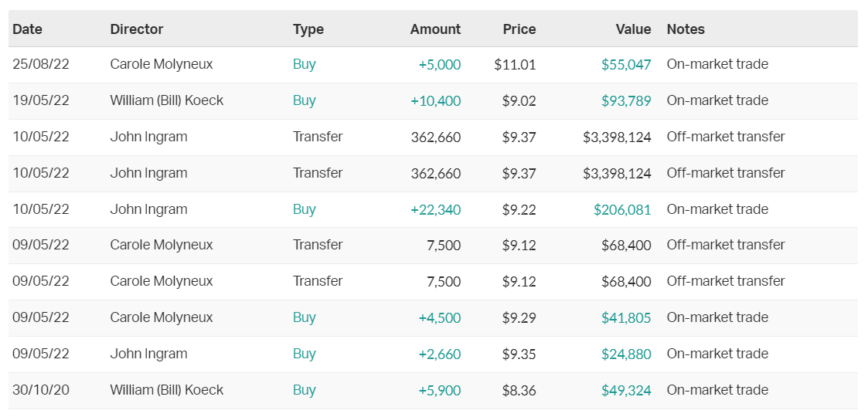This screenshot has width=868, height=417.
Task: Click the Date column header
Action: pyautogui.click(x=28, y=29)
